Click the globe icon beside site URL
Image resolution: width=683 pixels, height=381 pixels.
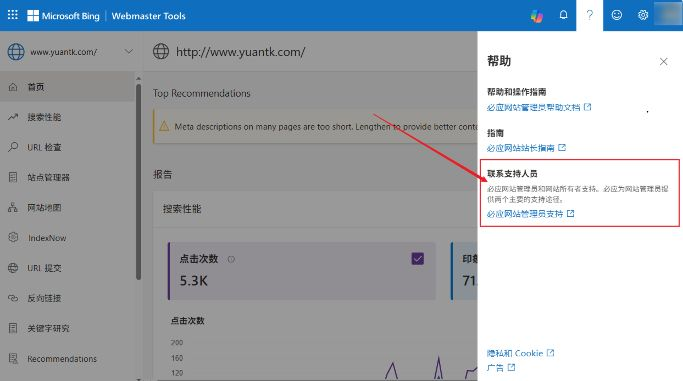pos(161,51)
